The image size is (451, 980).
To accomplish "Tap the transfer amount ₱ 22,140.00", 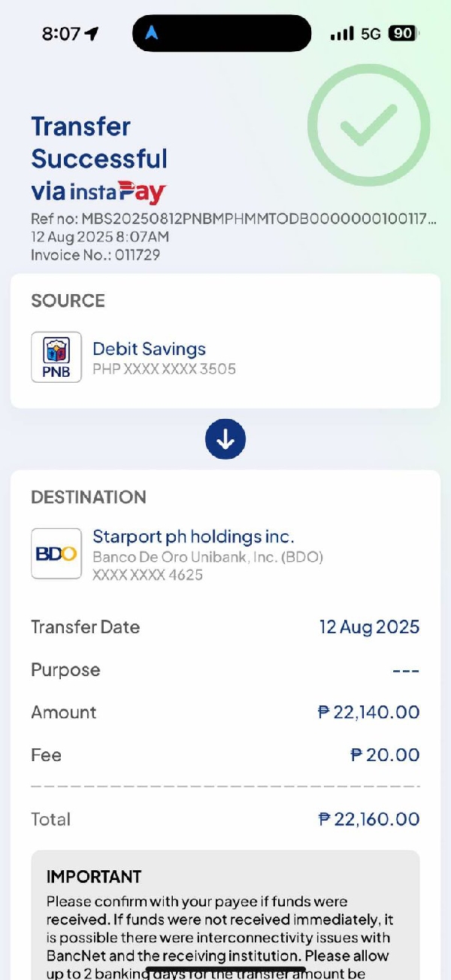I will [368, 712].
